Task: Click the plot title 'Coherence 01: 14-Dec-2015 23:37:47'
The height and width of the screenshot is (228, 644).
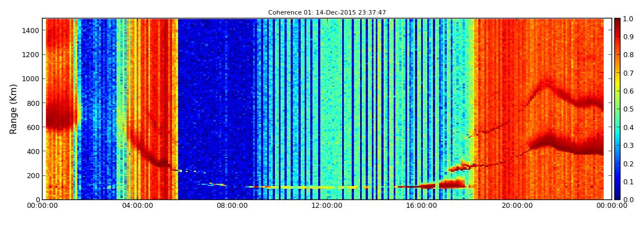Action: (x=327, y=13)
